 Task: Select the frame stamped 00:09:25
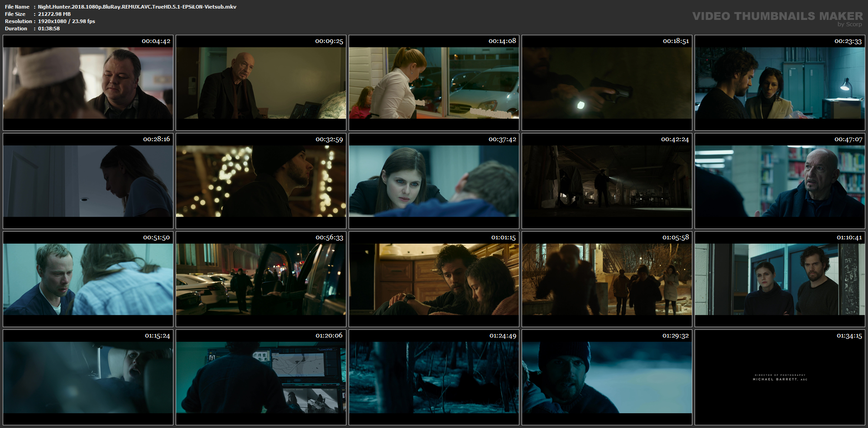click(x=261, y=83)
